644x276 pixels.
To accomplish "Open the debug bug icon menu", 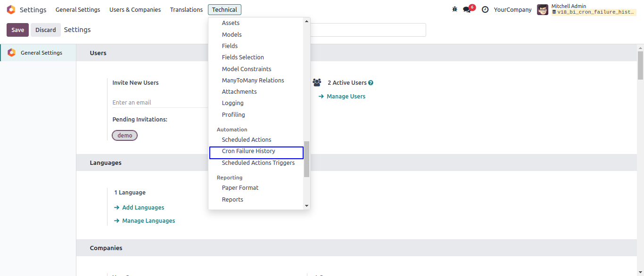I will pos(454,9).
